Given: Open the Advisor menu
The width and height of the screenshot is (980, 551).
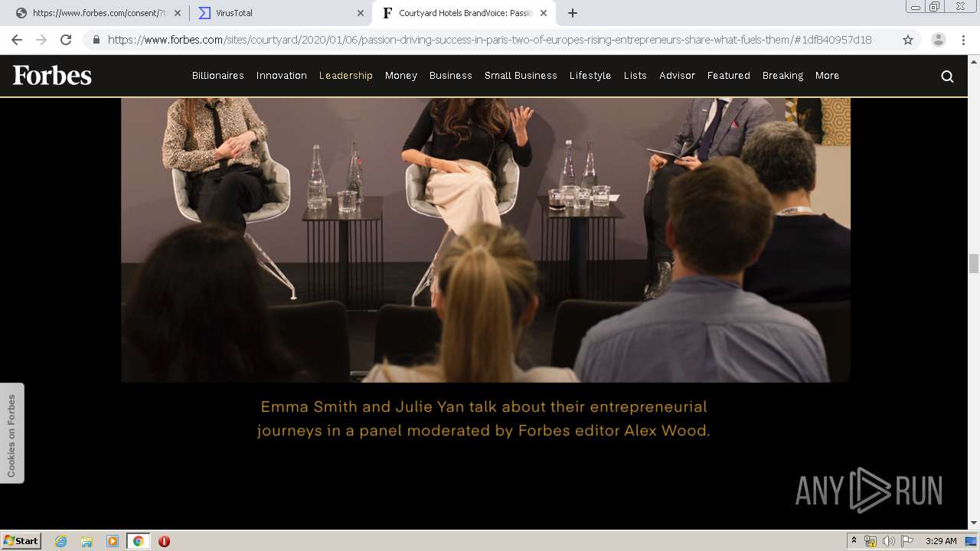Looking at the screenshot, I should tap(678, 76).
